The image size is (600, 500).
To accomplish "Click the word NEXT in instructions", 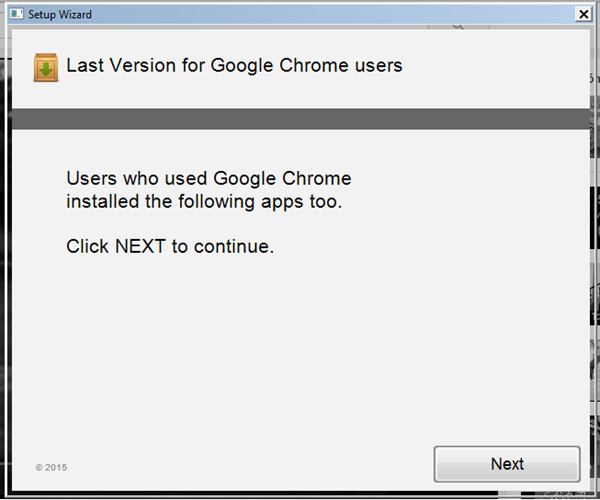I will click(142, 246).
